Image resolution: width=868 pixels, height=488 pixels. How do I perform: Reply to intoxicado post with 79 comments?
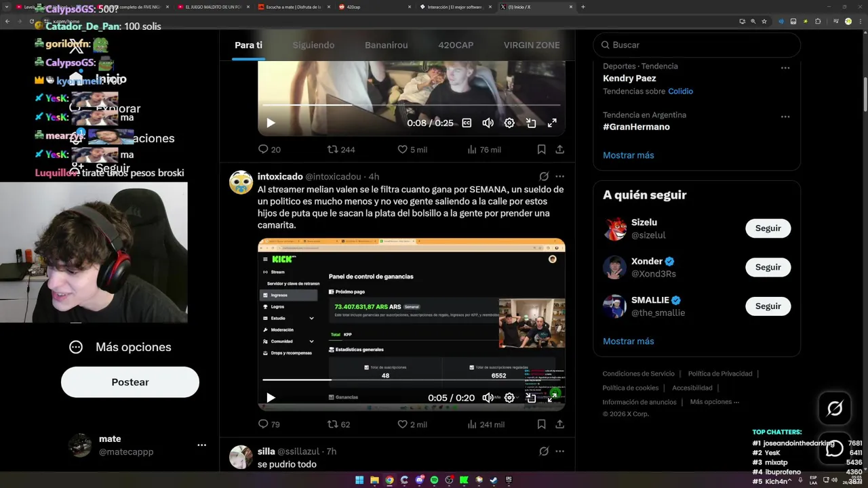[x=269, y=424]
